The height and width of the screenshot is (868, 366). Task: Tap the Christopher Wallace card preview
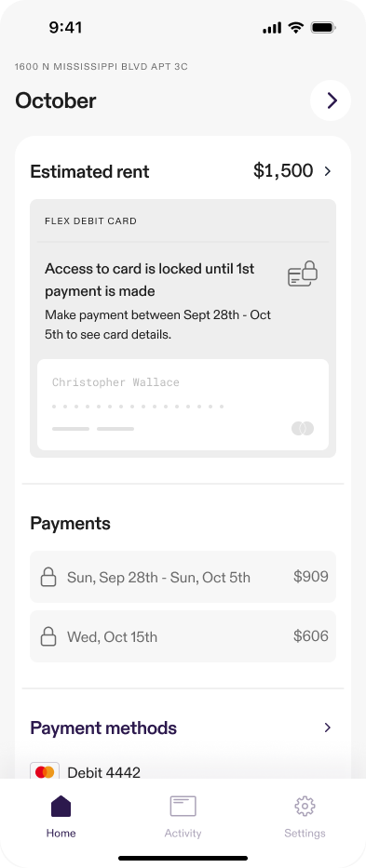(x=183, y=405)
